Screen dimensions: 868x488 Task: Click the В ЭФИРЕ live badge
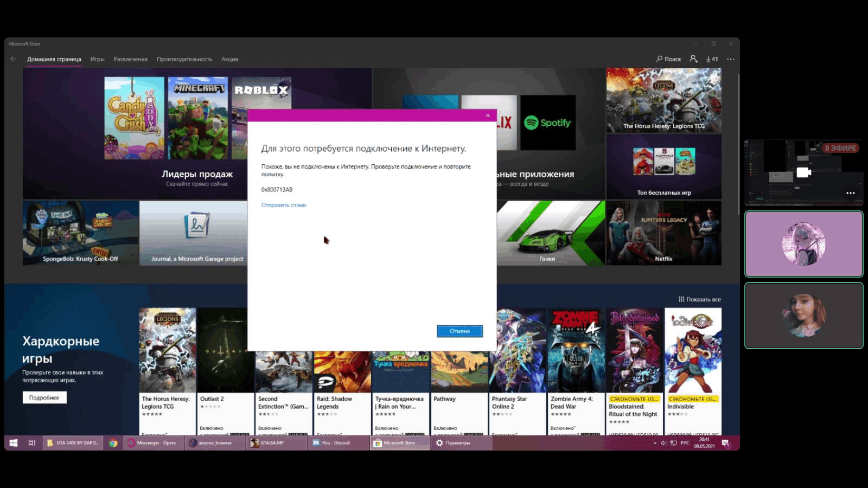click(x=840, y=148)
